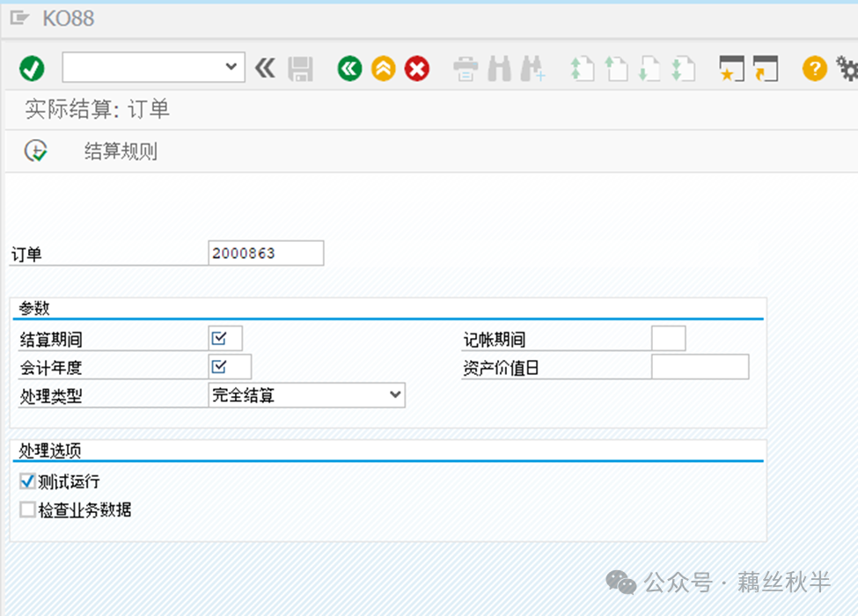Open the 结算规则 settlement rule button

pyautogui.click(x=121, y=151)
